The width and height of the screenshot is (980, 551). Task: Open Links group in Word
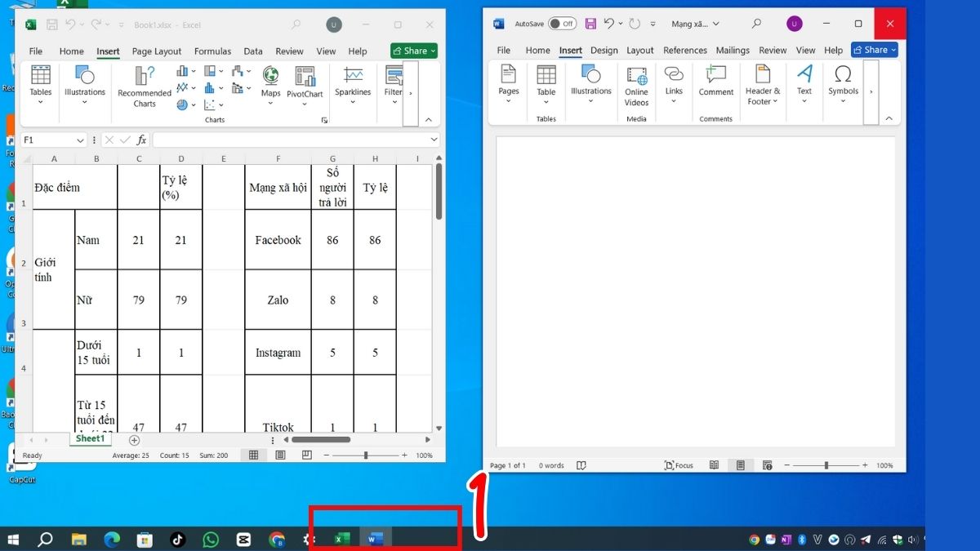[x=674, y=85]
